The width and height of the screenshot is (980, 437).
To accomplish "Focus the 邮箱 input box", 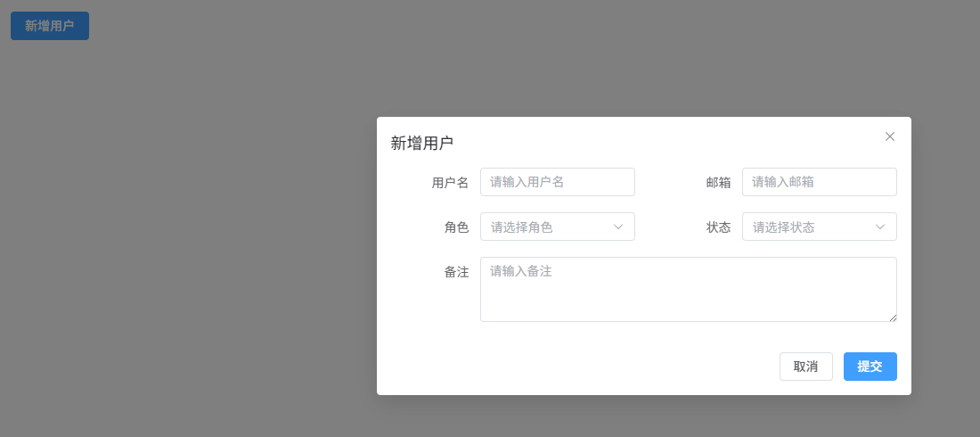I will coord(819,182).
